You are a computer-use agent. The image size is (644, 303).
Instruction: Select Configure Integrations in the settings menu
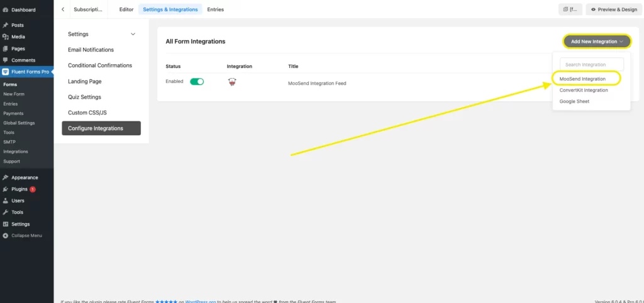(101, 128)
